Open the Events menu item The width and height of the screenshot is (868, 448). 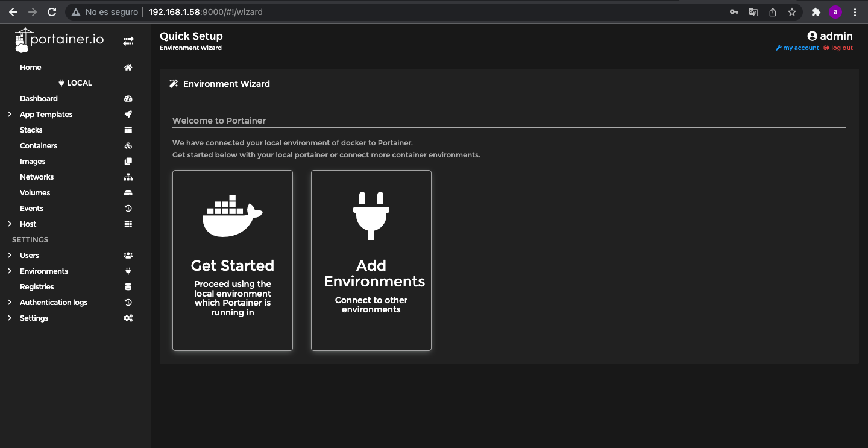[x=31, y=209]
